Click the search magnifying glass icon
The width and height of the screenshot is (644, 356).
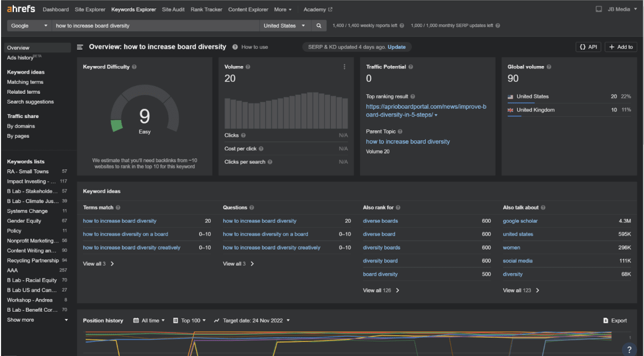coord(318,25)
